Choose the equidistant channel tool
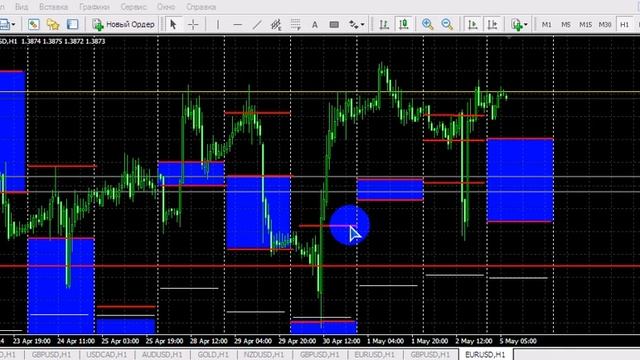Image resolution: width=640 pixels, height=360 pixels. tap(276, 24)
